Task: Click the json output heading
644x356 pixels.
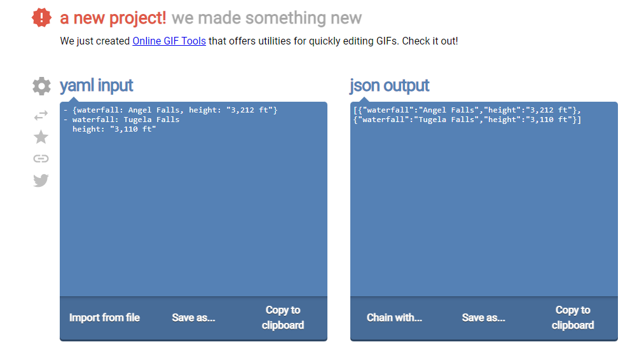Action: (x=389, y=86)
